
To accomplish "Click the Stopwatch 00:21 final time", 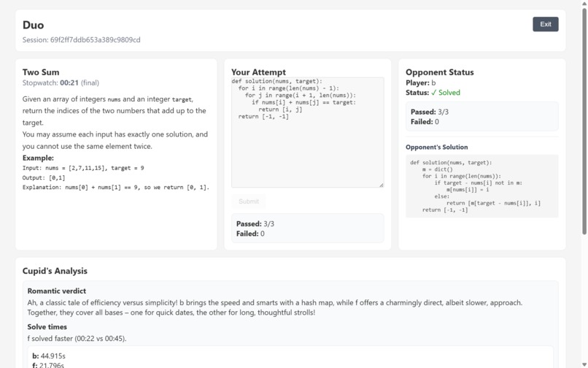I will point(61,83).
